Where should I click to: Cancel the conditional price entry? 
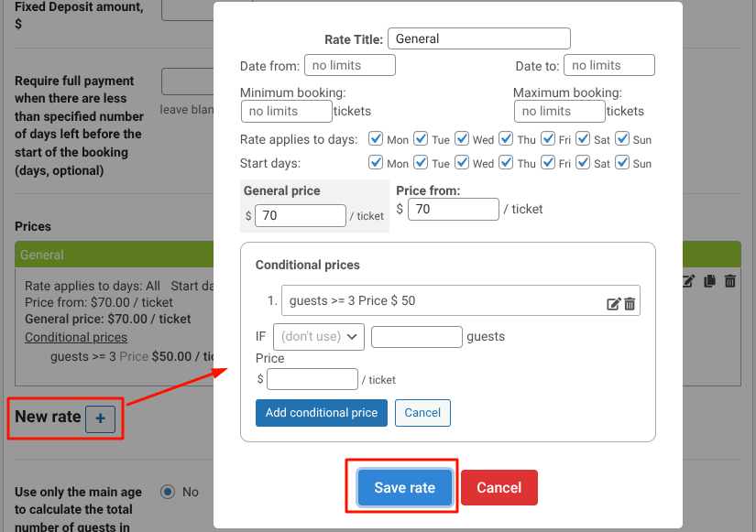(x=422, y=413)
